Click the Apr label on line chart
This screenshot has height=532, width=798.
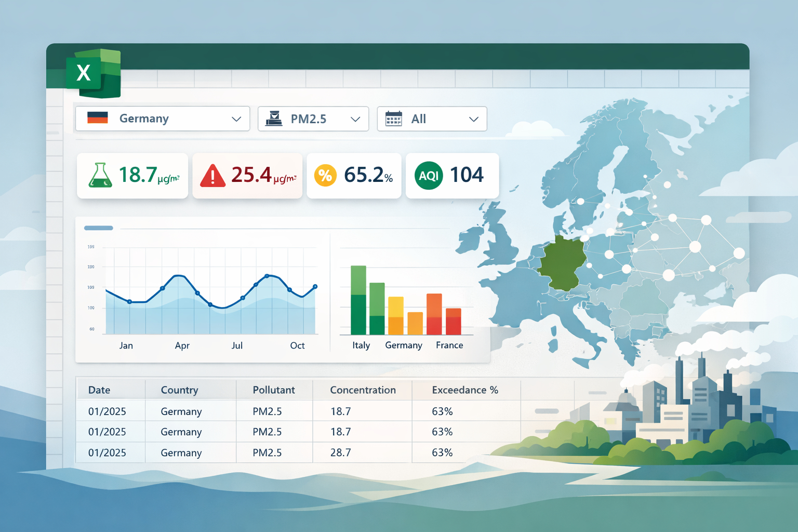click(182, 345)
